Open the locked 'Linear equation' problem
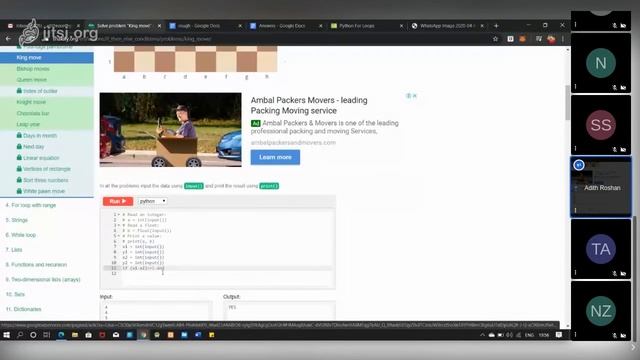640x360 pixels. (47, 158)
